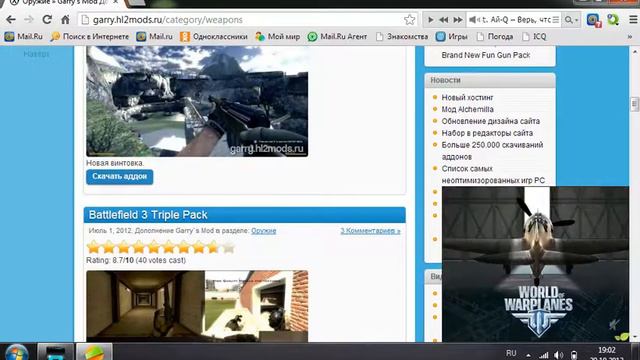This screenshot has width=640, height=360.
Task: Click the page vertical scrollbar thumb
Action: tap(634, 104)
